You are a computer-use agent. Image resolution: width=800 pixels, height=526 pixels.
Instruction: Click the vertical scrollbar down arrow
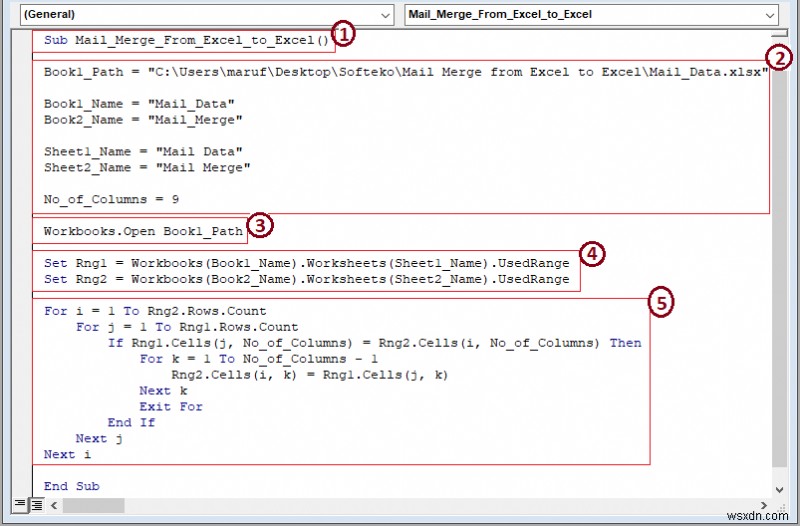780,489
